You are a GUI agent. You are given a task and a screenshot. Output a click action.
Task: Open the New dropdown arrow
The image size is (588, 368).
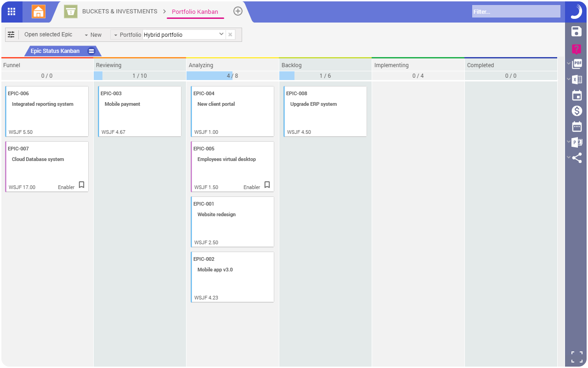[86, 34]
